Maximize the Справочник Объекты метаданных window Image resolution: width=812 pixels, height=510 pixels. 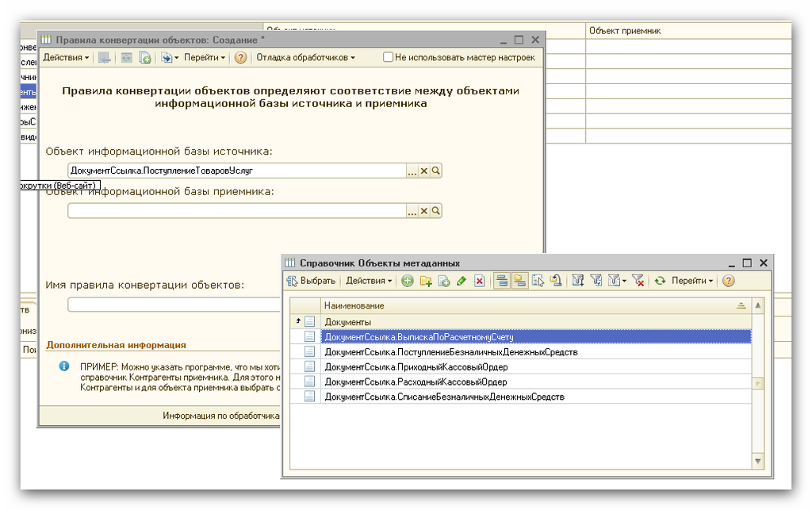(x=747, y=263)
